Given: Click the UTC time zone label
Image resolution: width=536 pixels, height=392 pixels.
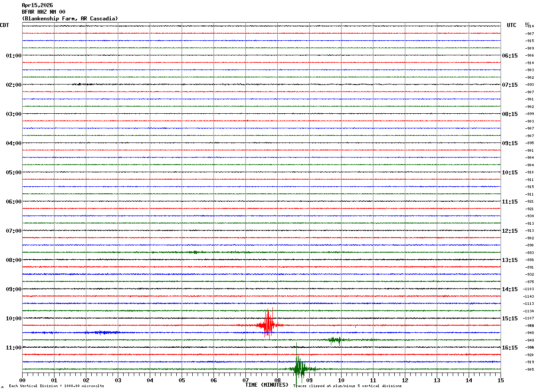Looking at the screenshot, I should click(x=512, y=25).
